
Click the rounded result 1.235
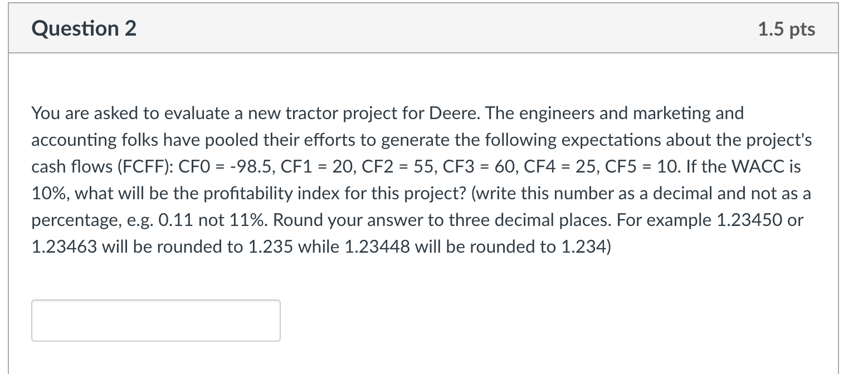269,247
